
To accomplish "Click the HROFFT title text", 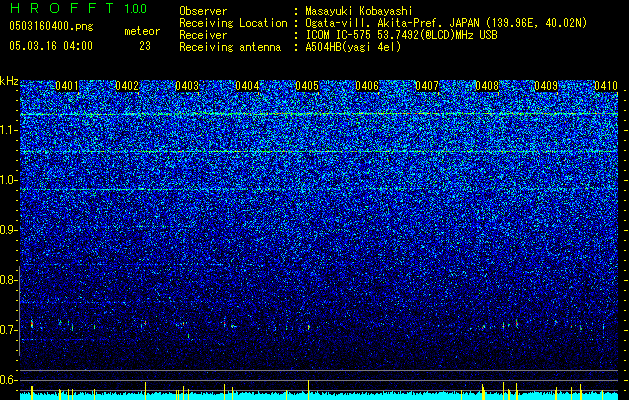I will point(62,8).
